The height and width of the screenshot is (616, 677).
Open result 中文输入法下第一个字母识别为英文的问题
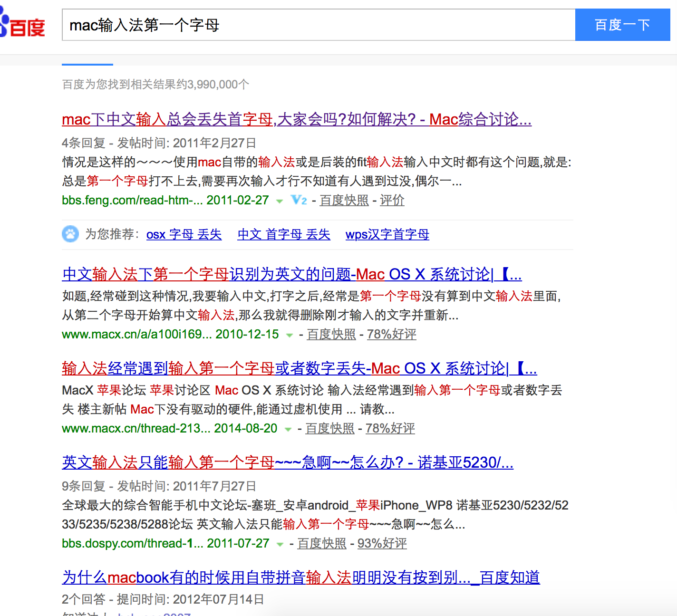(x=291, y=274)
